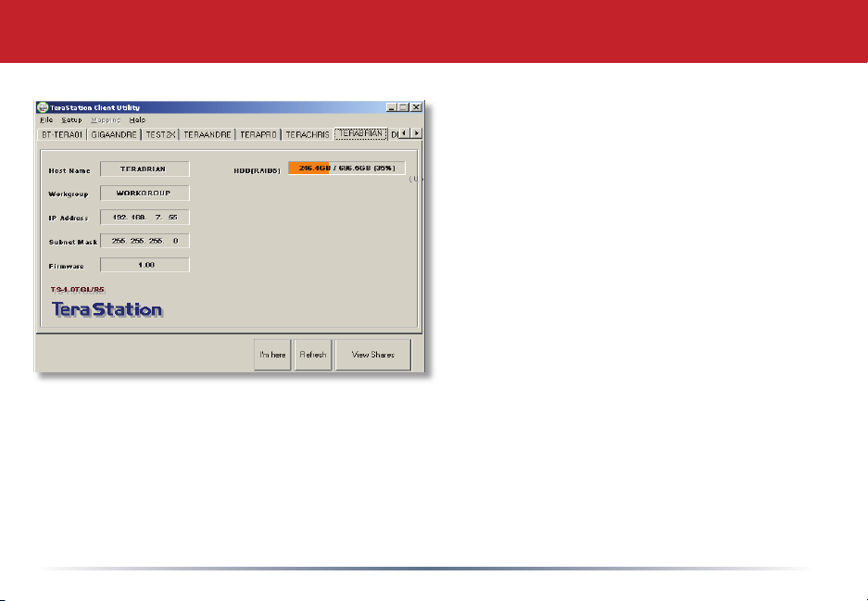This screenshot has height=601, width=868.
Task: Click the TeraStation logo
Action: click(x=107, y=309)
